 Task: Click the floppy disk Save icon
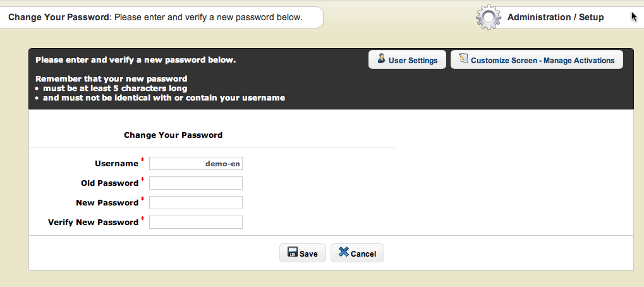click(293, 253)
